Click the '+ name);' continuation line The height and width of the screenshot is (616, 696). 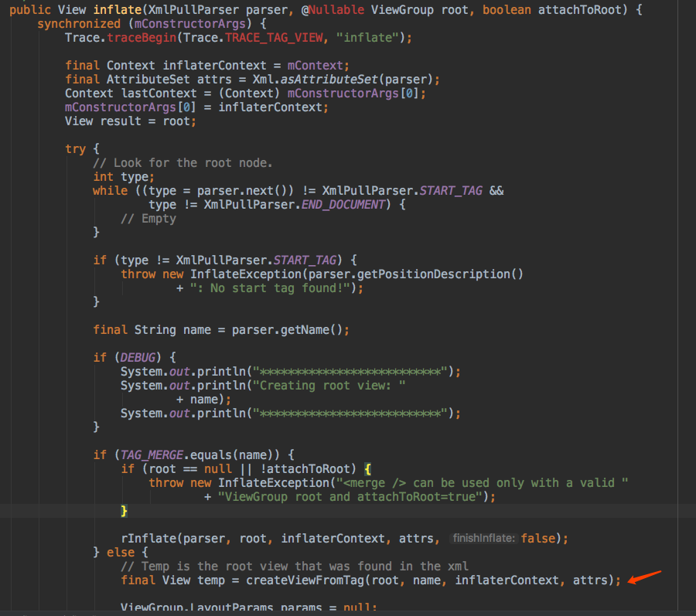click(203, 400)
